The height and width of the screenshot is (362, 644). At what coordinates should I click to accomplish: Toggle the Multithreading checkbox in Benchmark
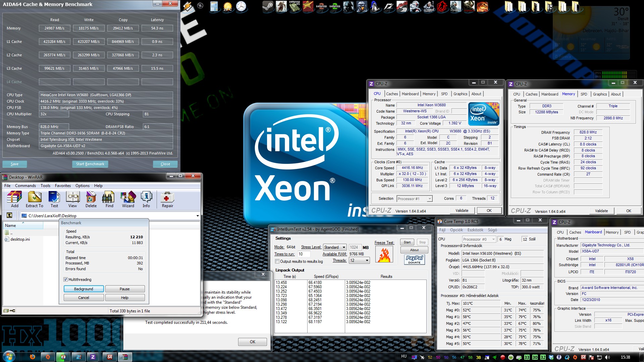click(x=66, y=280)
